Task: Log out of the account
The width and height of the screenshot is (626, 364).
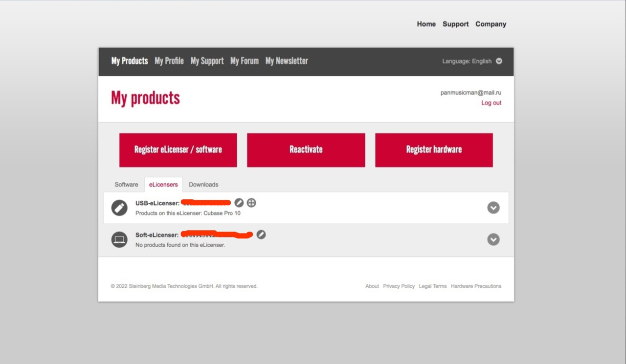Action: click(x=491, y=103)
